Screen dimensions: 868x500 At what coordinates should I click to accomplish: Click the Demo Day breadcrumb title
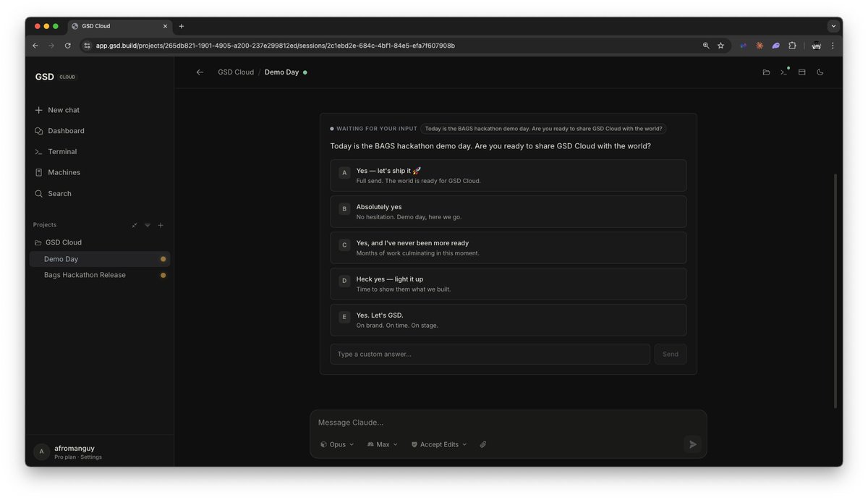tap(281, 72)
